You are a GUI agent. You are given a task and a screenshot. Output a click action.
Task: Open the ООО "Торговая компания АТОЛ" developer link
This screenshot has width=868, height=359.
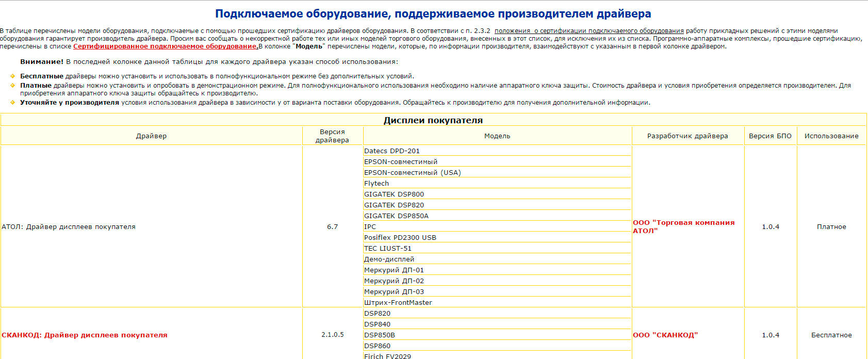684,227
